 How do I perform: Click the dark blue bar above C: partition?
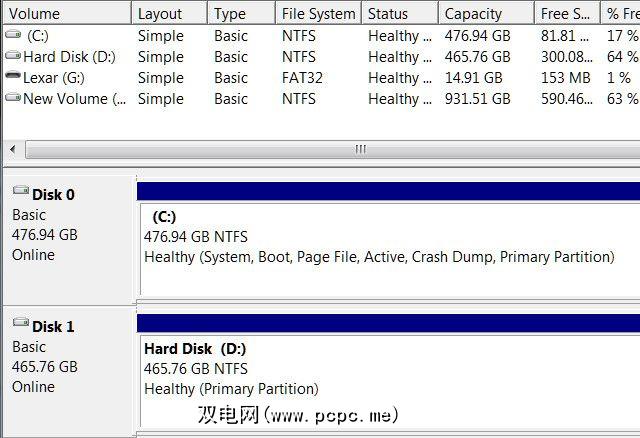click(388, 191)
